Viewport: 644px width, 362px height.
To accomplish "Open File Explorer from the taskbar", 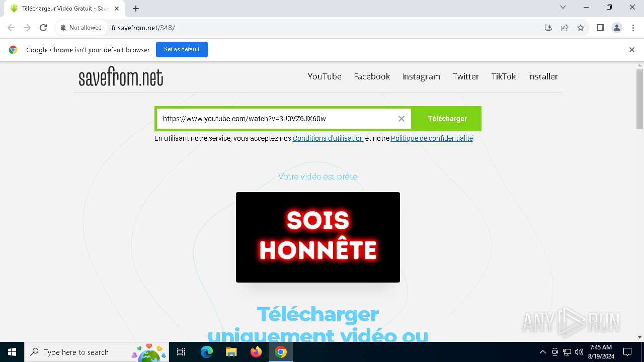I will (x=231, y=352).
